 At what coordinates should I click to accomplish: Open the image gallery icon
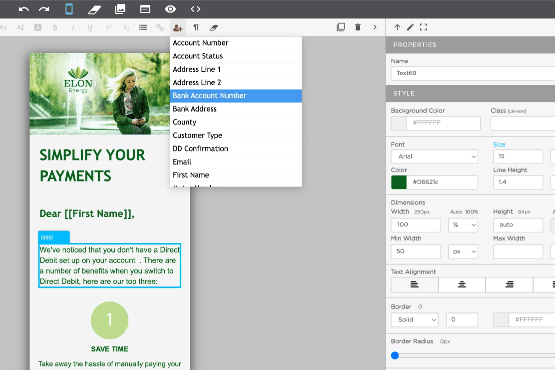point(120,9)
